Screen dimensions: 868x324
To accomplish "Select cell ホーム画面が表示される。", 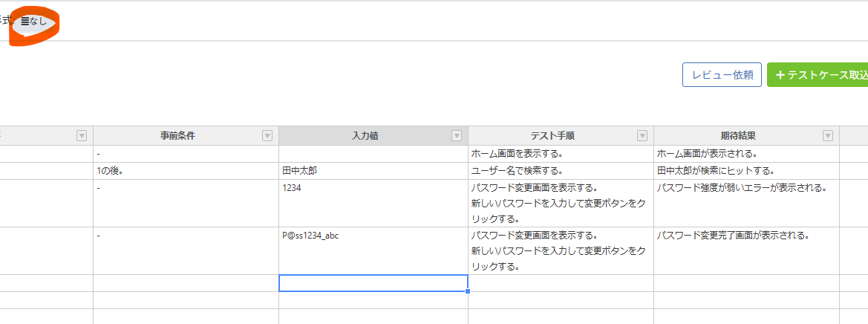I will point(746,154).
